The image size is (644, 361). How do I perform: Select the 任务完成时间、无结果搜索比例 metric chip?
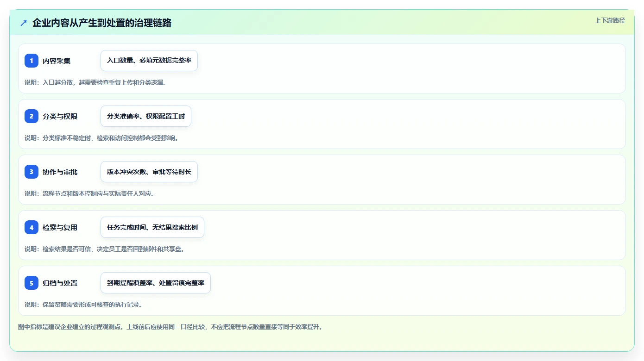tap(152, 227)
